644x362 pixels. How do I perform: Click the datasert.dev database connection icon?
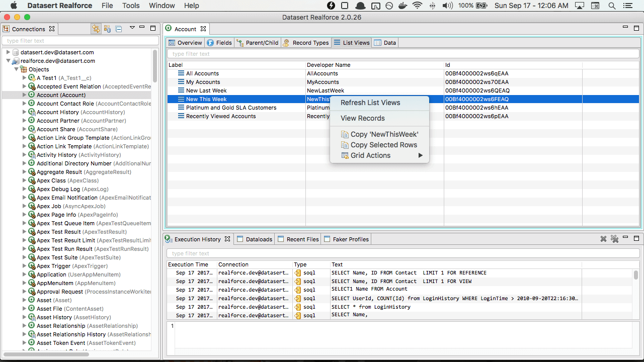[x=16, y=52]
